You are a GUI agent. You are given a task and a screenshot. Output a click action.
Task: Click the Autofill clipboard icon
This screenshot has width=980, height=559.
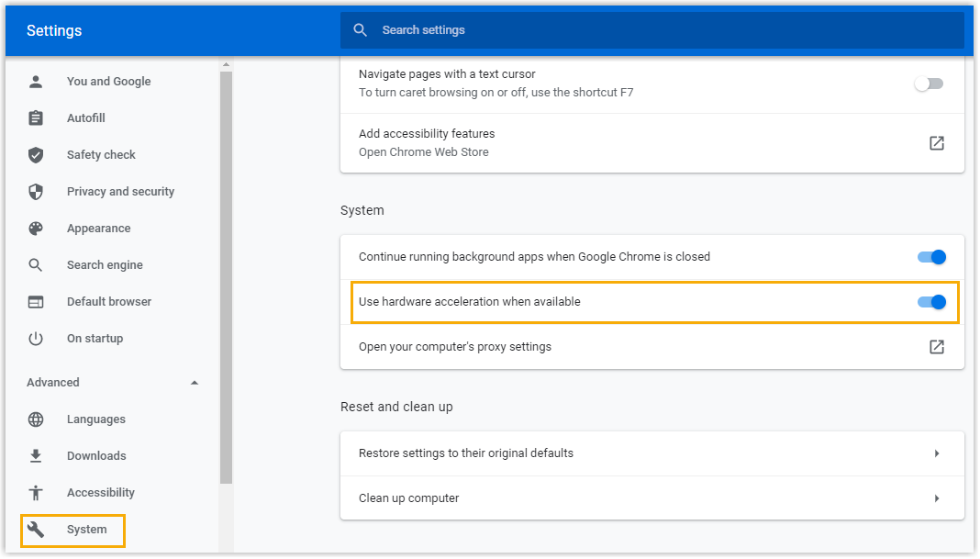(x=36, y=118)
